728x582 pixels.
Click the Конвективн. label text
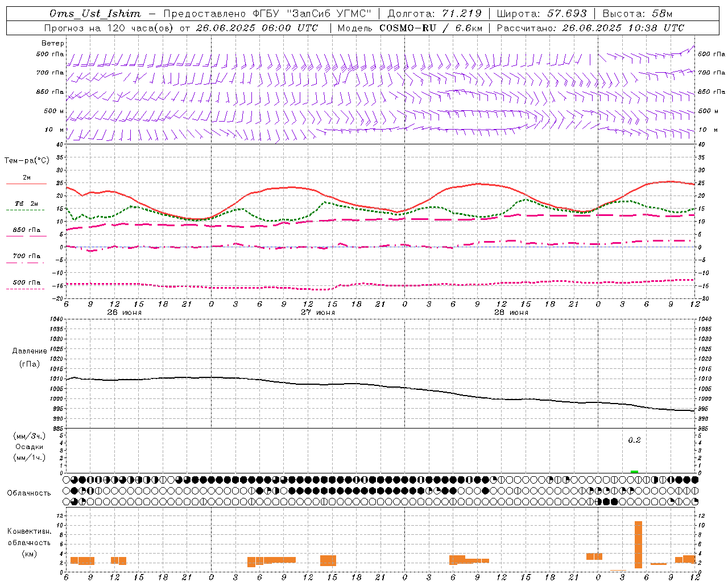pos(29,531)
